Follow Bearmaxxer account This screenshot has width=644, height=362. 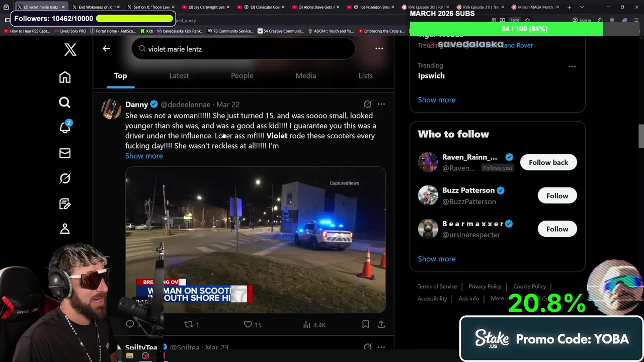[557, 229]
